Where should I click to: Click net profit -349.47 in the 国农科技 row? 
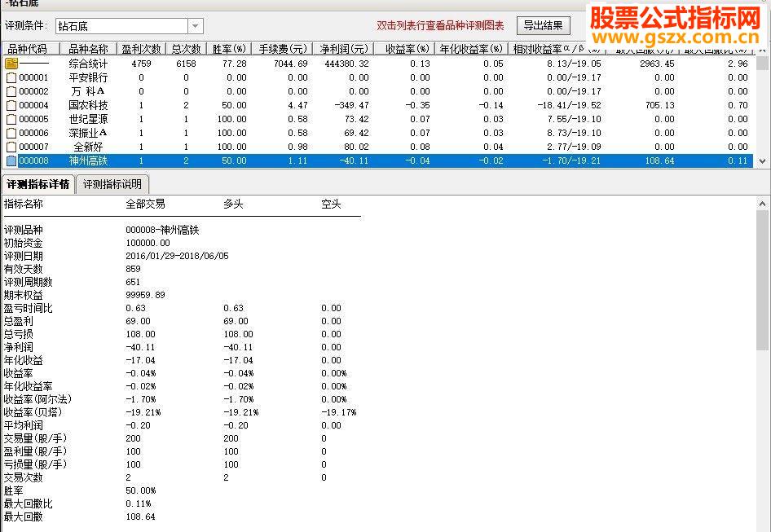(350, 105)
